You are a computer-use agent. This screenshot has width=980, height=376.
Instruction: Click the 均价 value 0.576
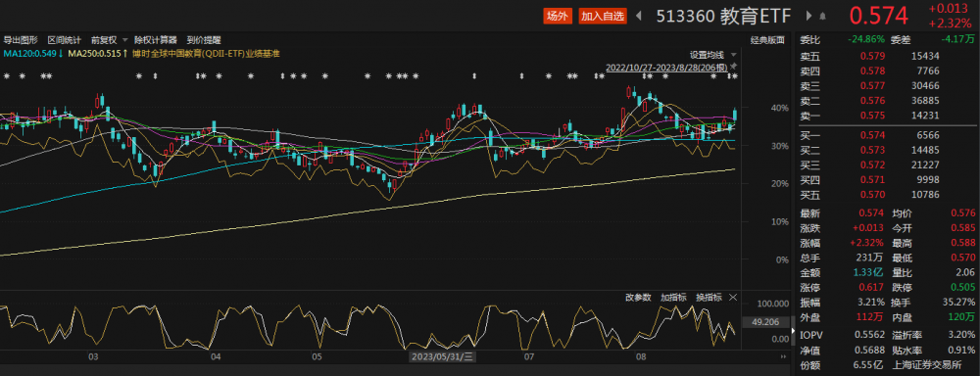coord(962,213)
